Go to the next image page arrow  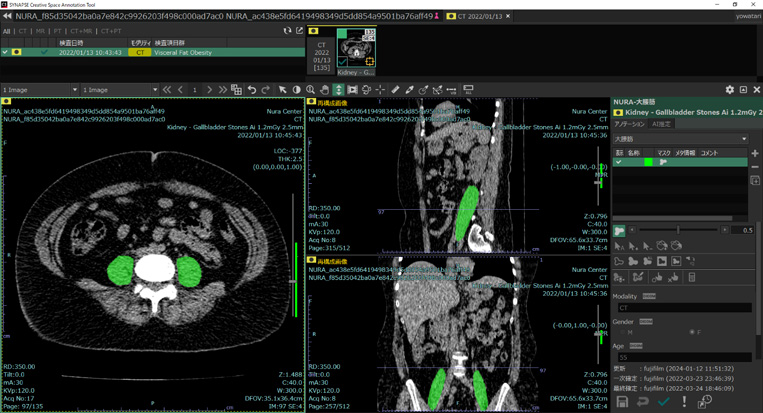(209, 90)
